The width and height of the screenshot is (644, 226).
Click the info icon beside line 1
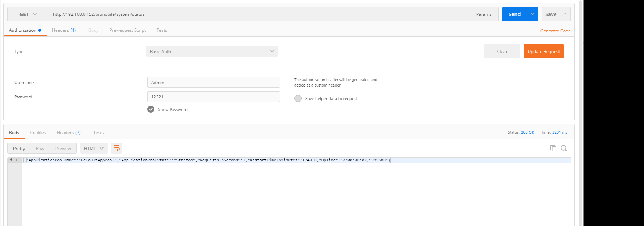11,160
